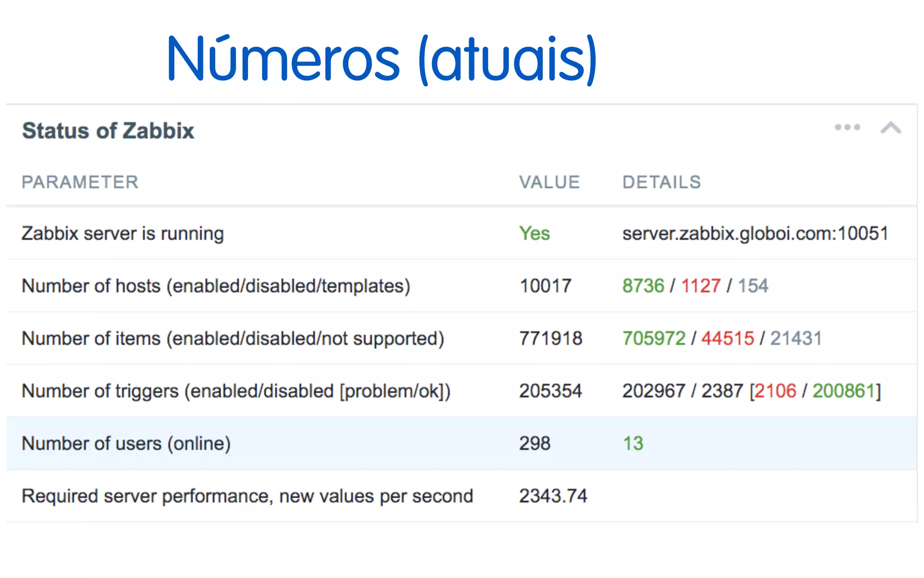Image resolution: width=924 pixels, height=578 pixels.
Task: Click the DETAILS column header
Action: point(661,182)
